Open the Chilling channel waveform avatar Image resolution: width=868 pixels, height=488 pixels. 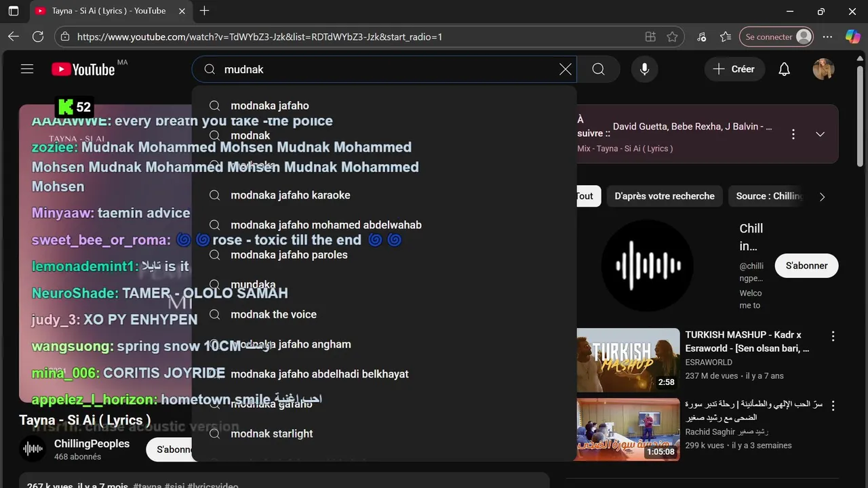pyautogui.click(x=648, y=266)
